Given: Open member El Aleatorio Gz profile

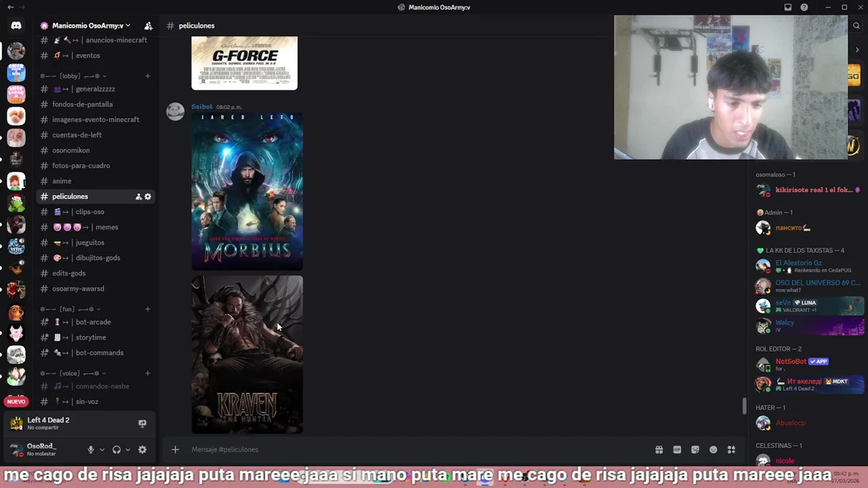Looking at the screenshot, I should tap(809, 266).
